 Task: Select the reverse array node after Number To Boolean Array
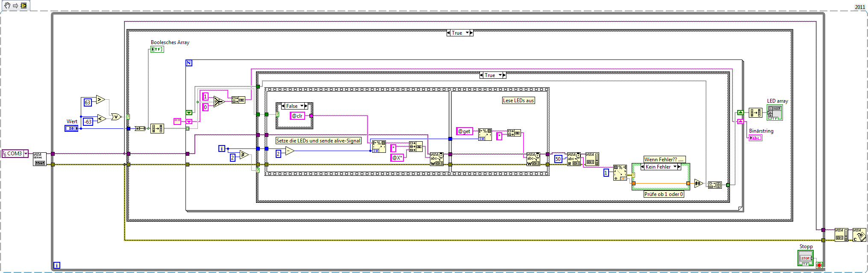click(x=157, y=128)
